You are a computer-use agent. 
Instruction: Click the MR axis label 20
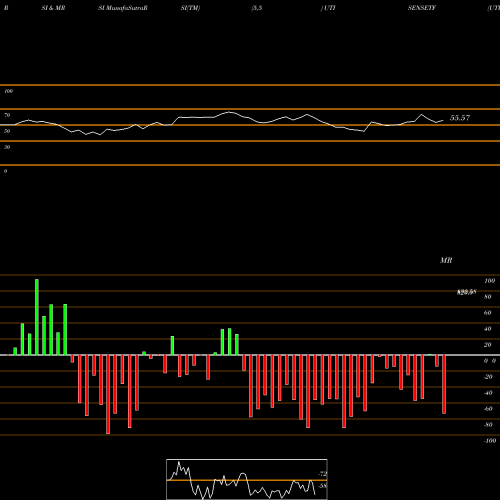[487, 345]
